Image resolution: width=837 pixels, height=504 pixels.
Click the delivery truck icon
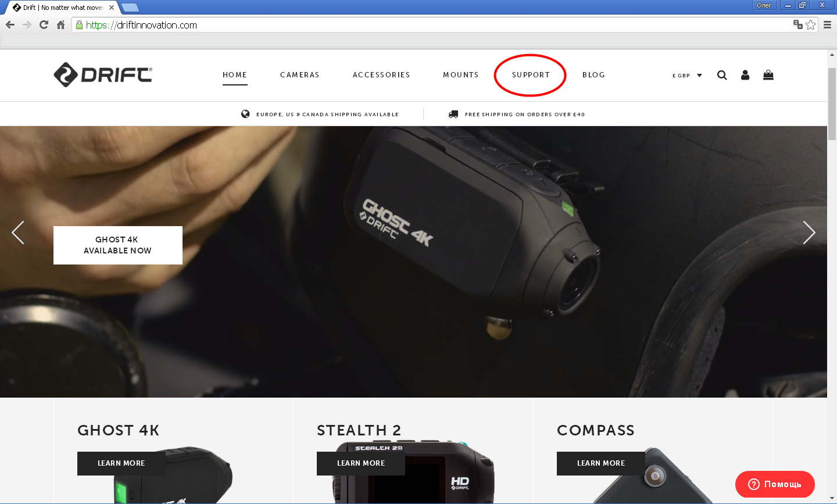click(x=453, y=114)
